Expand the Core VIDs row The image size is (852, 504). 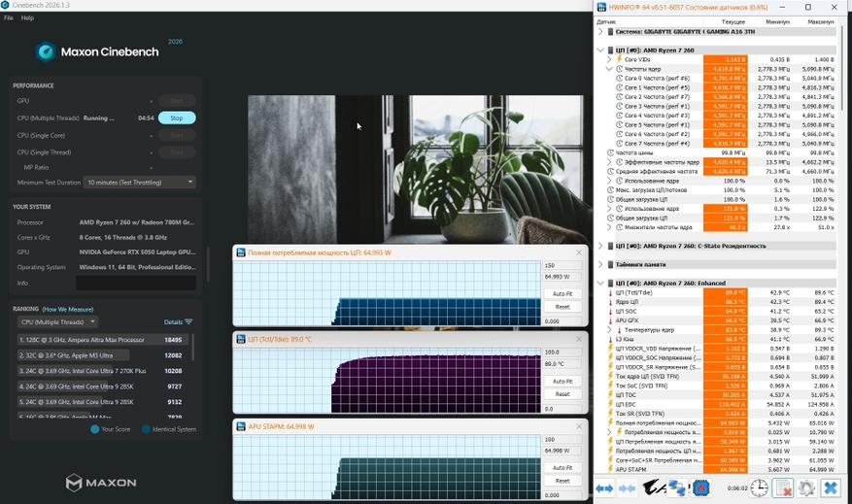(x=609, y=59)
